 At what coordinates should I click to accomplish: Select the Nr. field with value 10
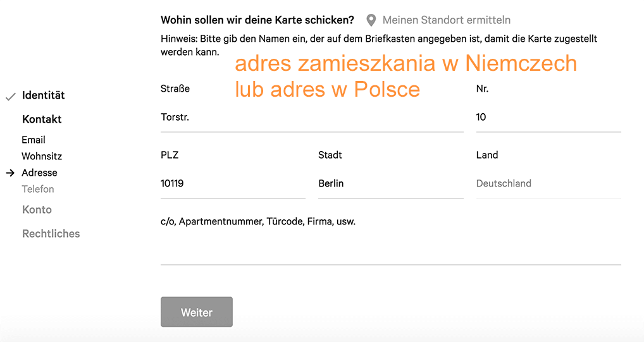point(548,118)
